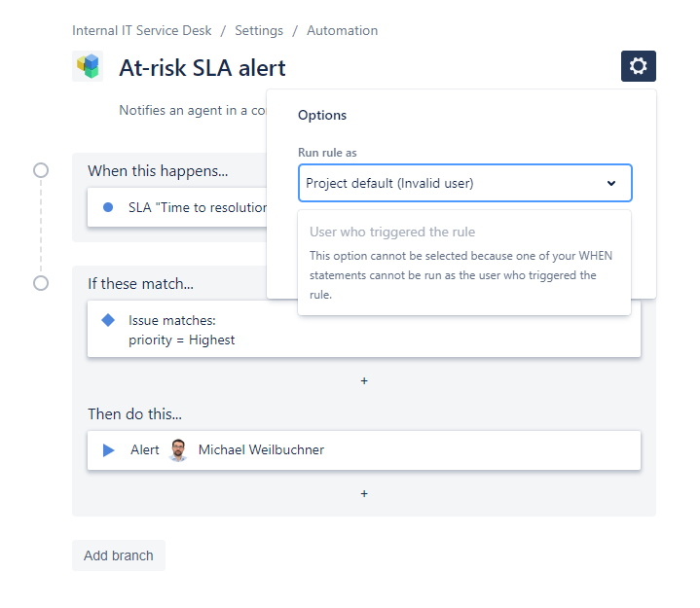Click the When this happens step circle
Viewport: 700px width, 608px height.
coord(41,170)
